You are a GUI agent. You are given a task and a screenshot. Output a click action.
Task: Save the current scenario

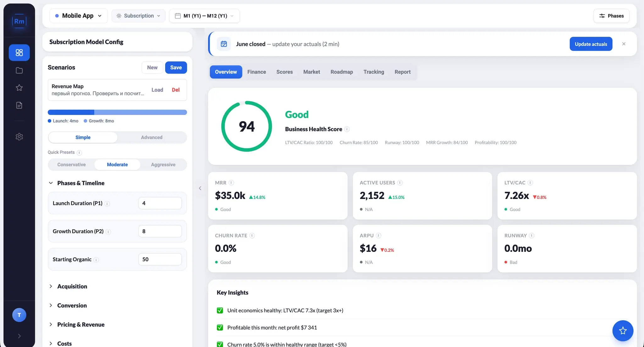tap(176, 67)
